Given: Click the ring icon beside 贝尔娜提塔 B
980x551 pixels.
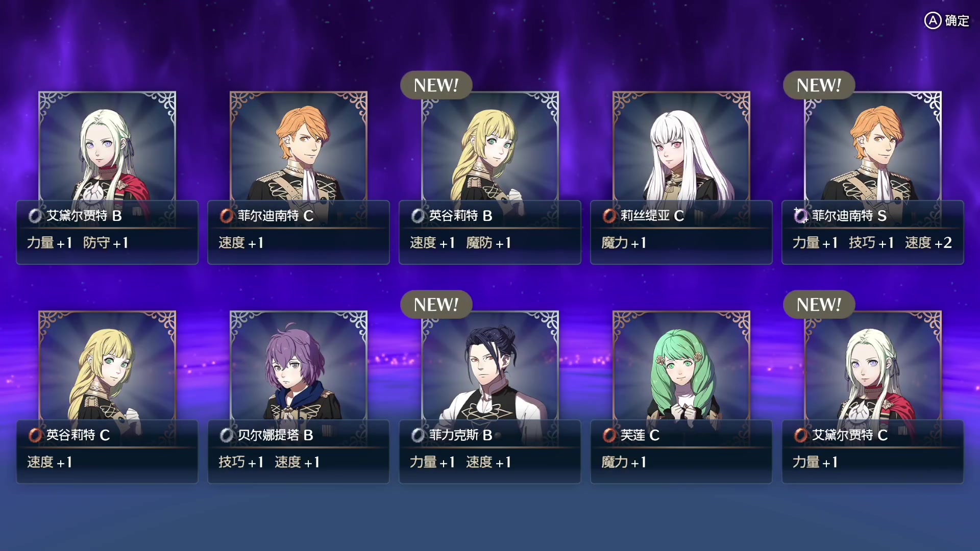Looking at the screenshot, I should (227, 435).
